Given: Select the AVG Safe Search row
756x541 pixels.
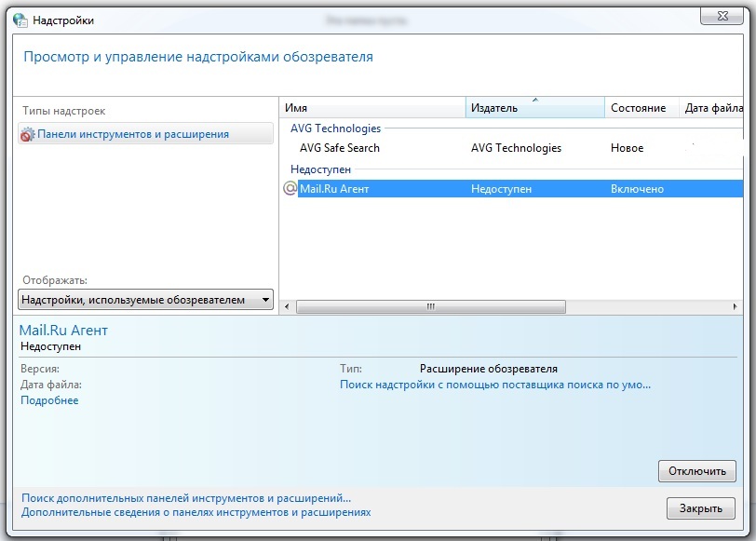Looking at the screenshot, I should click(511, 148).
